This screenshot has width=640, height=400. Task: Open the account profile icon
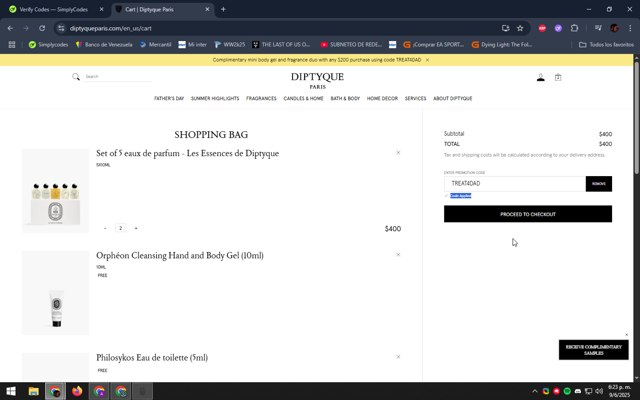point(540,78)
